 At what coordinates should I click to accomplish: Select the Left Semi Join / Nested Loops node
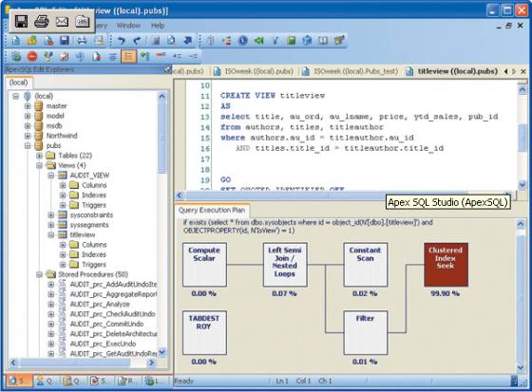click(x=285, y=265)
